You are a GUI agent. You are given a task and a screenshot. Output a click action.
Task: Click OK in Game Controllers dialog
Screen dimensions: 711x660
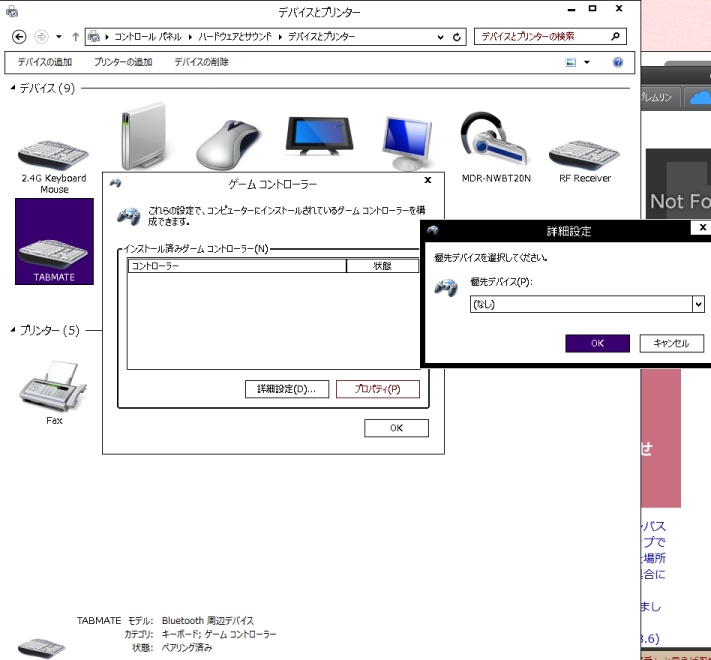(396, 428)
